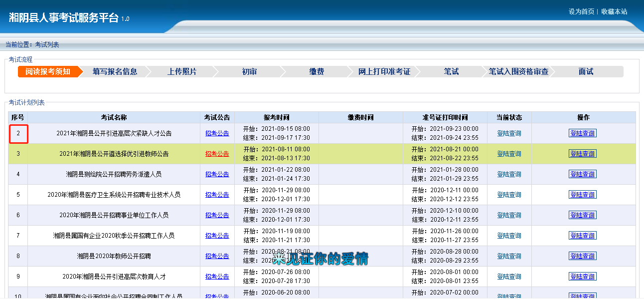
Task: Open 招考公告 for 2020年公开招聘事业单位工作人员
Action: [x=217, y=215]
